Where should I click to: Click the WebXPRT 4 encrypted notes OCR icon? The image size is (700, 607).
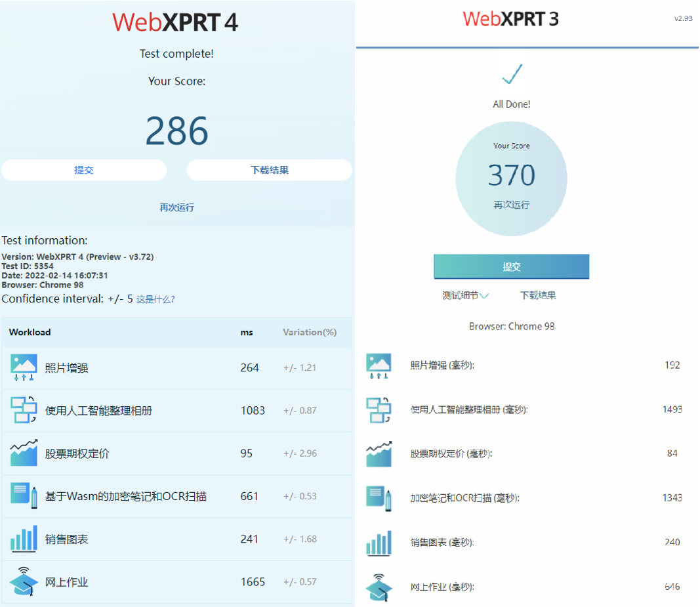[x=24, y=495]
